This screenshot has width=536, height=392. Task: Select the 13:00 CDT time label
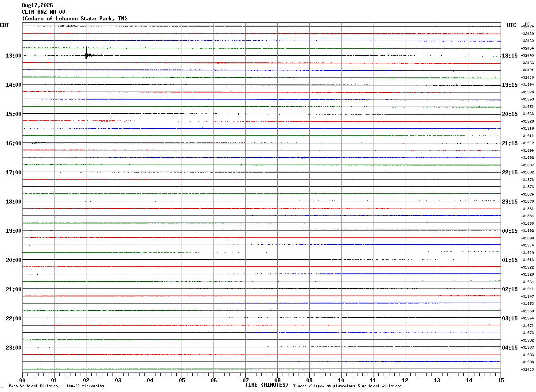(13, 56)
